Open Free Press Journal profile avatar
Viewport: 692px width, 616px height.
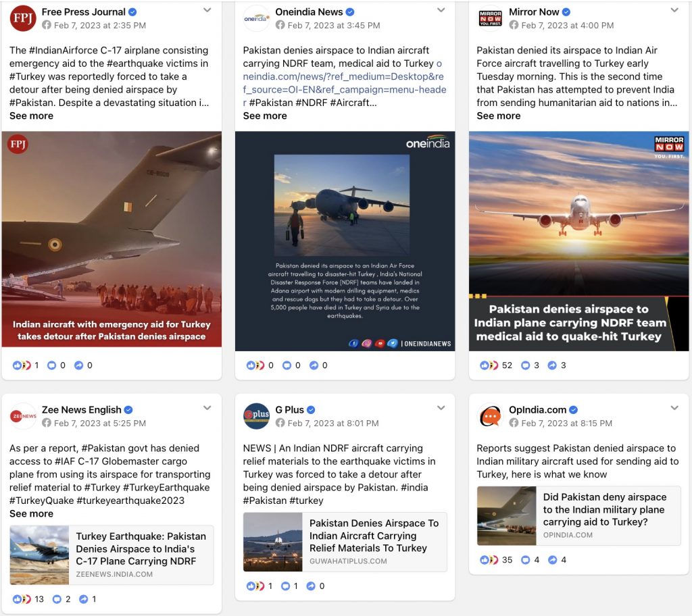click(x=22, y=18)
